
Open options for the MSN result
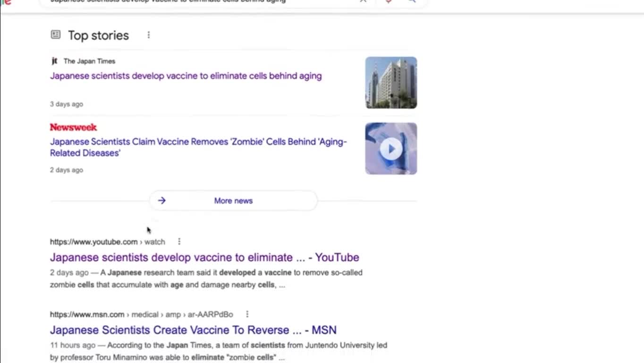247,314
